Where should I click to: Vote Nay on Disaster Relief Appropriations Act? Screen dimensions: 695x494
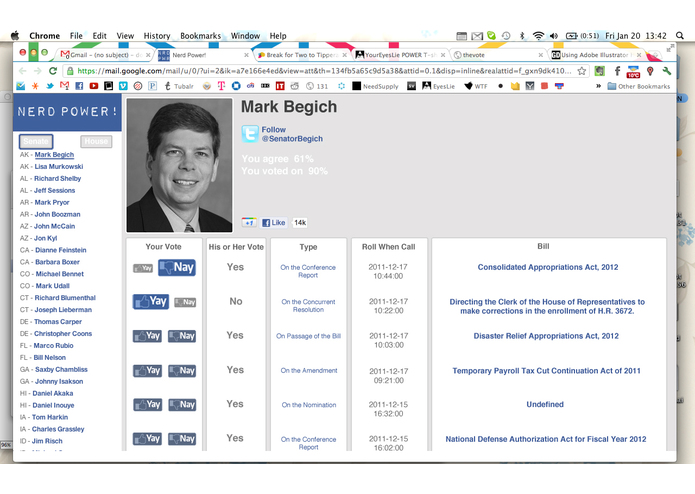pyautogui.click(x=182, y=336)
